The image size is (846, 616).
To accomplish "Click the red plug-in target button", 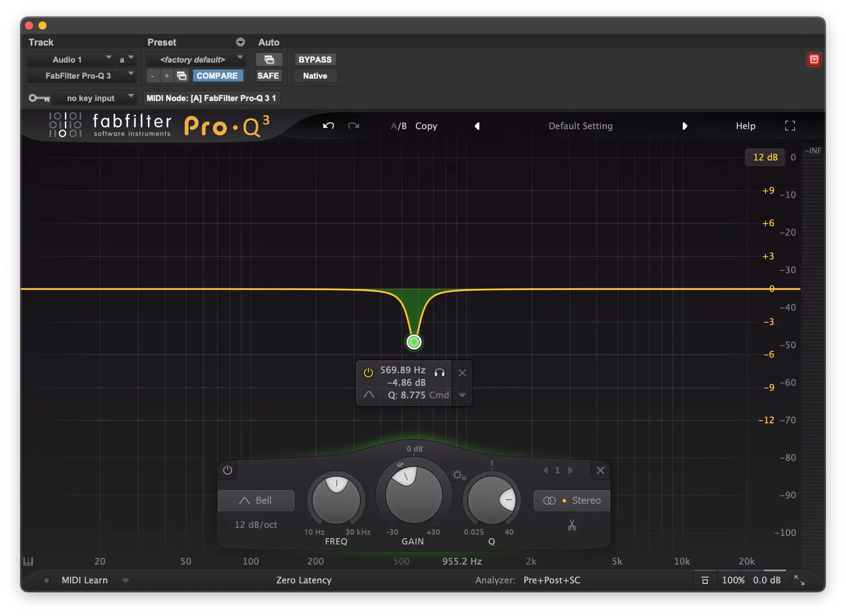I will point(814,59).
